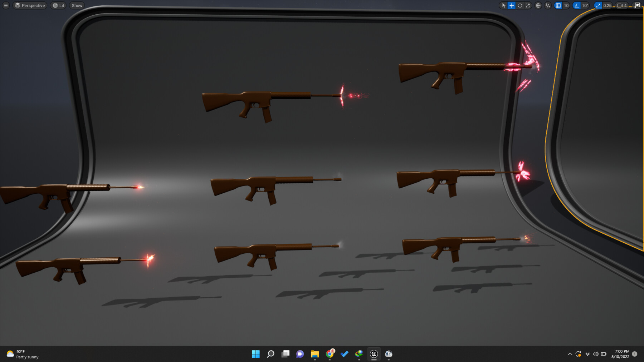This screenshot has width=644, height=362.
Task: Select the Select Objects arrow tool
Action: 504,5
